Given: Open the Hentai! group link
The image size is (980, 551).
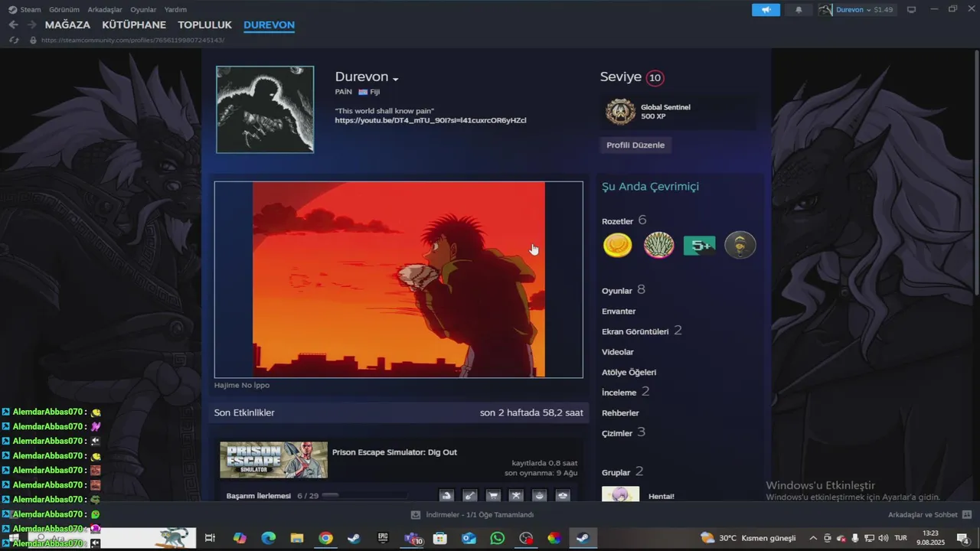Looking at the screenshot, I should 661,496.
